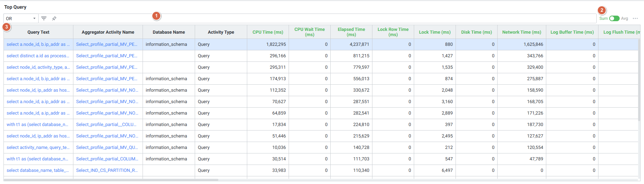This screenshot has height=184, width=644.
Task: Open the 'select activity_name, query_te...' query link
Action: coord(38,148)
